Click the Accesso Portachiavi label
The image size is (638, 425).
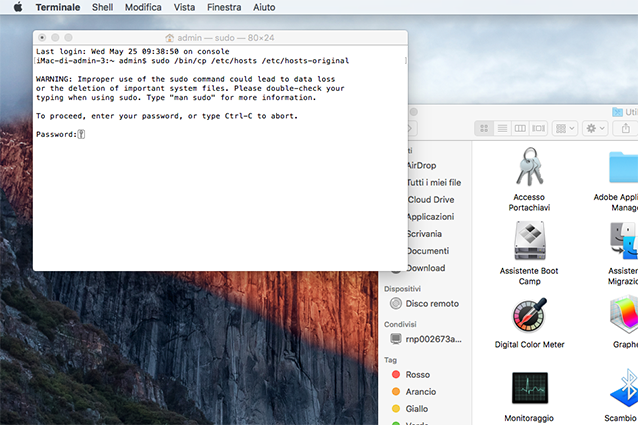(529, 203)
